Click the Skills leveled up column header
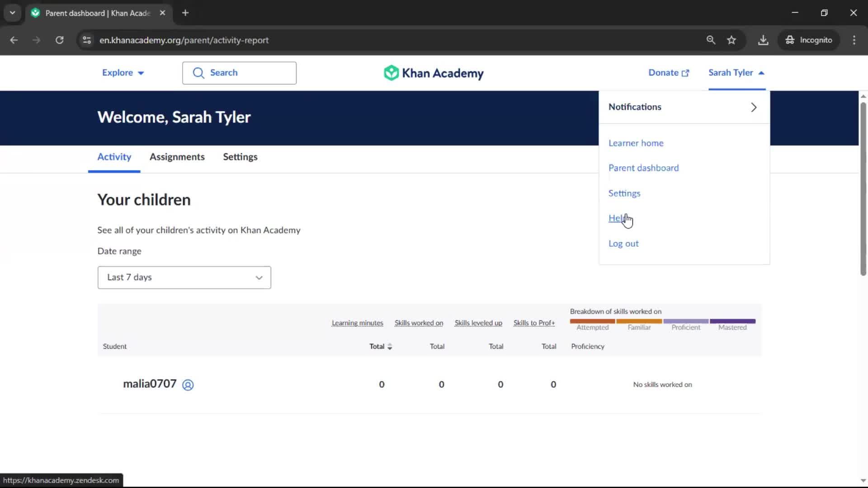Viewport: 868px width, 488px height. point(478,323)
